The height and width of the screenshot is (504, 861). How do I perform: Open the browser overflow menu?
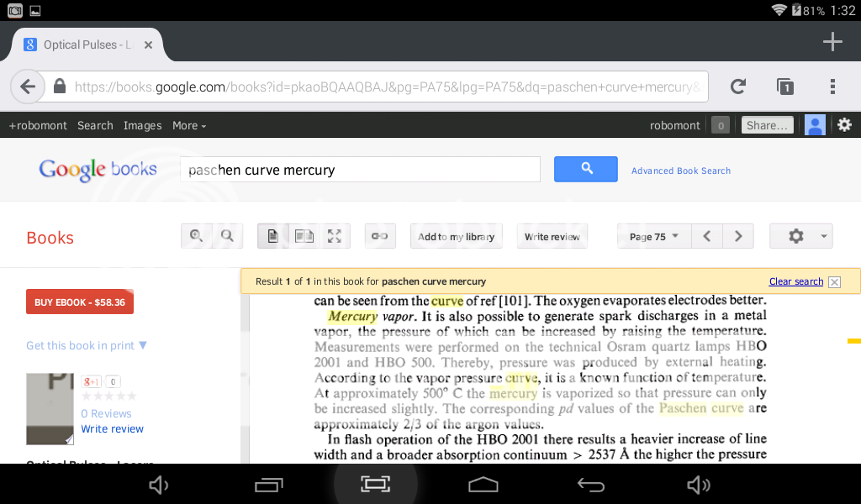point(832,87)
